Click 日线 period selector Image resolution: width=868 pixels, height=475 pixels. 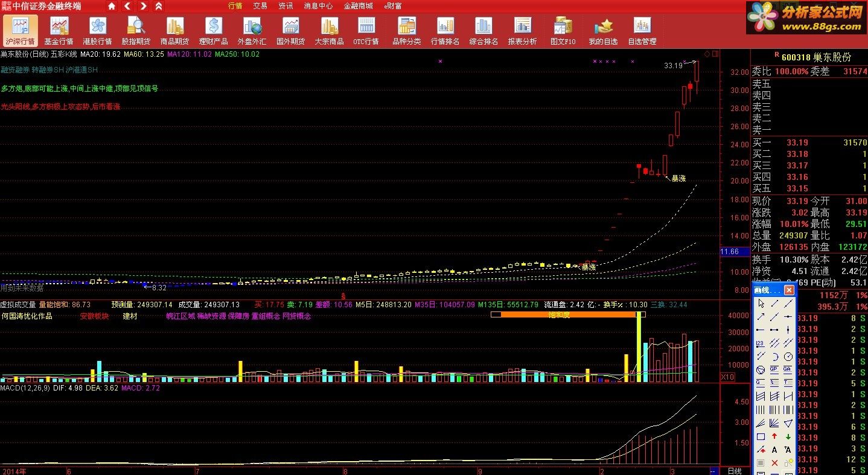coord(735,471)
